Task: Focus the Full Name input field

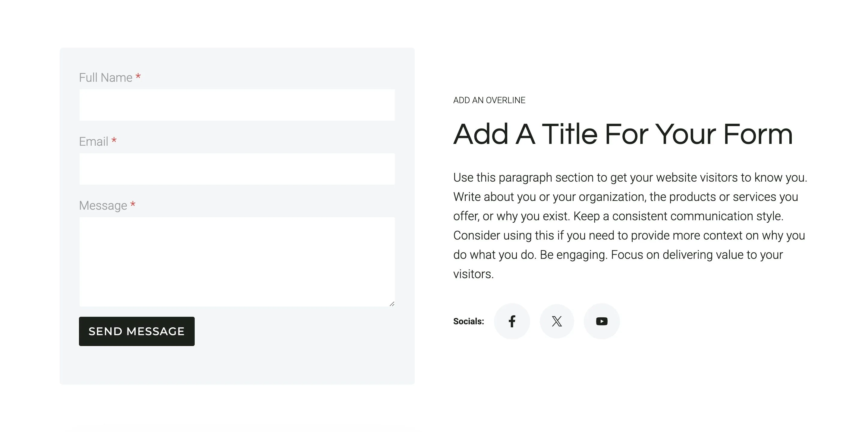Action: click(x=237, y=105)
